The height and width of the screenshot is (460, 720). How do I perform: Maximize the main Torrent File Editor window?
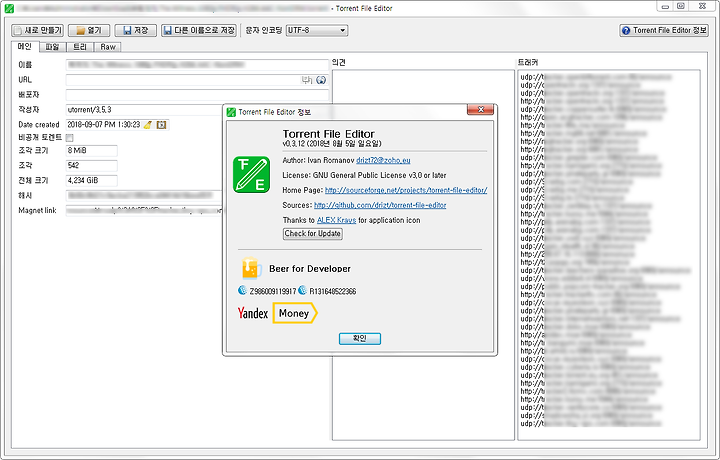(681, 6)
